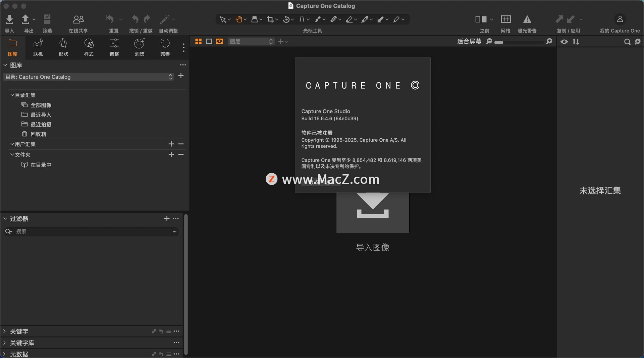Click the viewer zoom-in magnifier
Viewport: 644px width, 358px height.
(x=549, y=41)
